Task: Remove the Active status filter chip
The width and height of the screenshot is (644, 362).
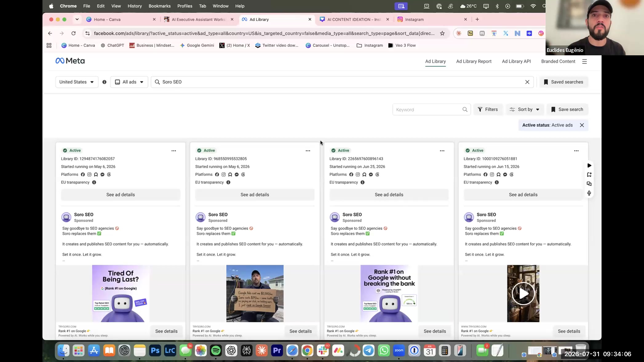Action: coord(582,125)
